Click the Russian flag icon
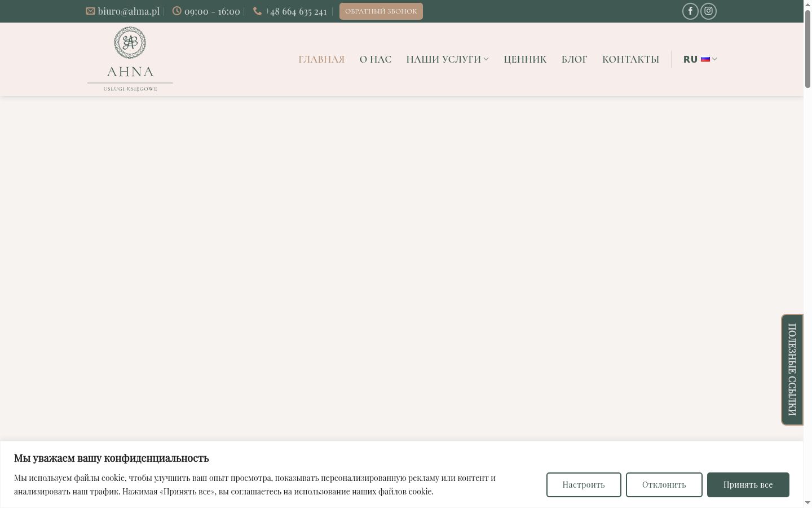Image resolution: width=812 pixels, height=508 pixels. (705, 59)
